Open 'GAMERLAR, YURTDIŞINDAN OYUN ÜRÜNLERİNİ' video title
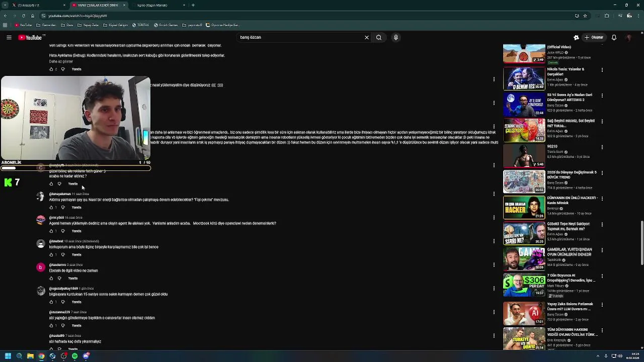Image resolution: width=644 pixels, height=362 pixels. (570, 252)
